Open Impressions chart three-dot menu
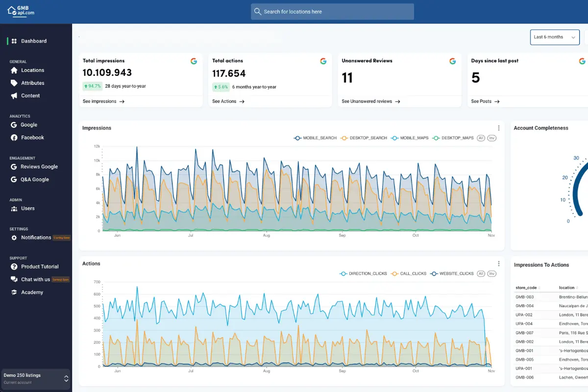Image resolution: width=588 pixels, height=392 pixels. pos(499,128)
